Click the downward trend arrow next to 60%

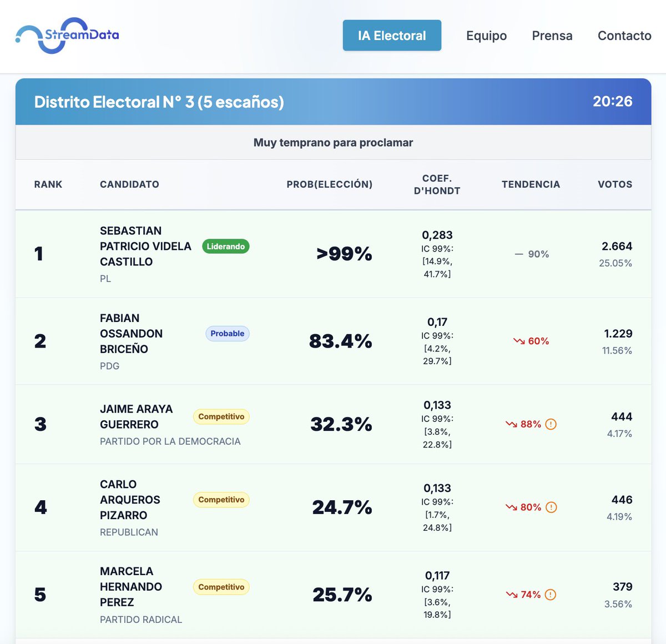pos(519,341)
